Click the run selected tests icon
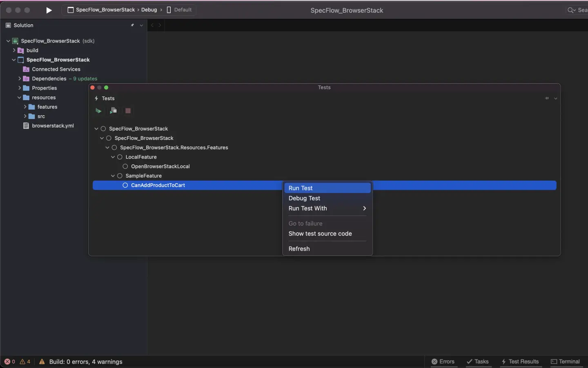This screenshot has height=368, width=588. (113, 111)
